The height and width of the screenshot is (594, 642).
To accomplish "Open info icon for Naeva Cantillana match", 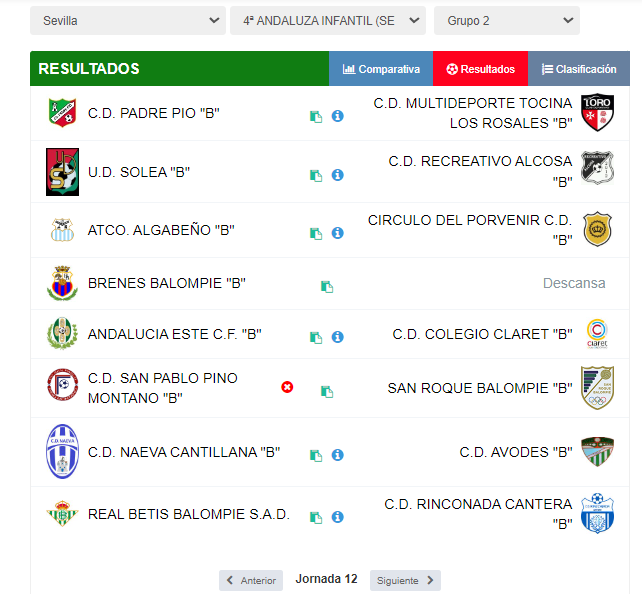I will (x=337, y=454).
